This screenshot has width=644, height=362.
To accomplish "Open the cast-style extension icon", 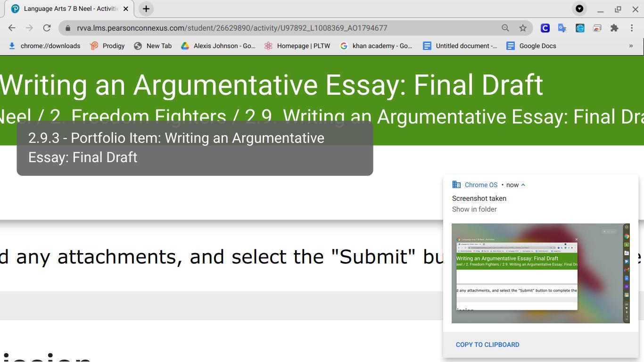I will pyautogui.click(x=597, y=28).
